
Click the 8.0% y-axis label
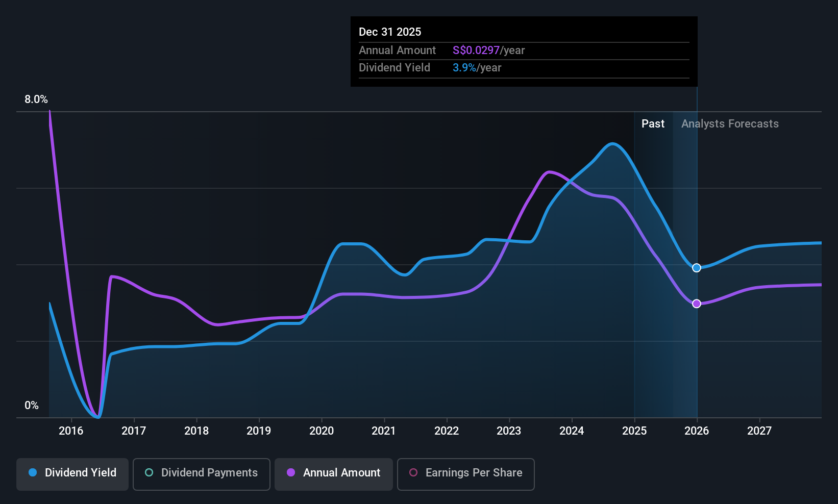tap(36, 99)
